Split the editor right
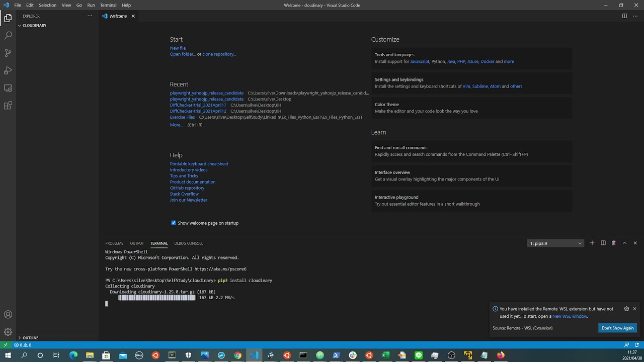Image resolution: width=644 pixels, height=362 pixels. (x=624, y=16)
